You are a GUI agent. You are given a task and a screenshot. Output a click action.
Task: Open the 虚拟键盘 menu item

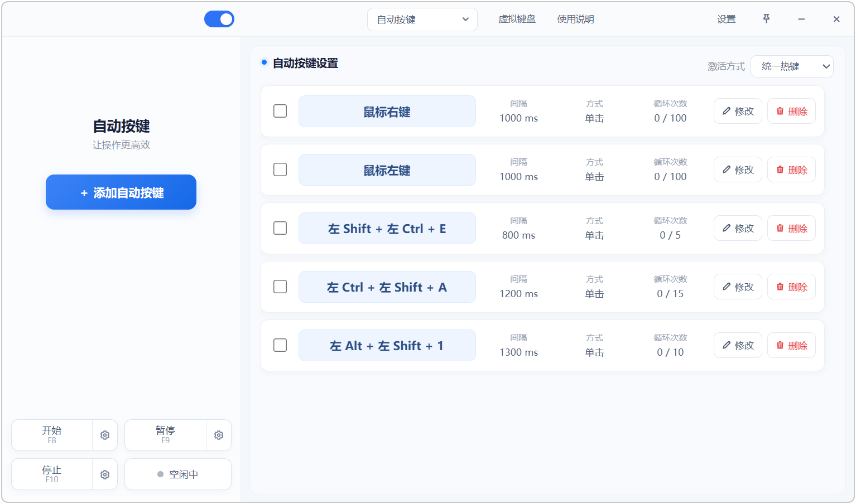click(517, 19)
